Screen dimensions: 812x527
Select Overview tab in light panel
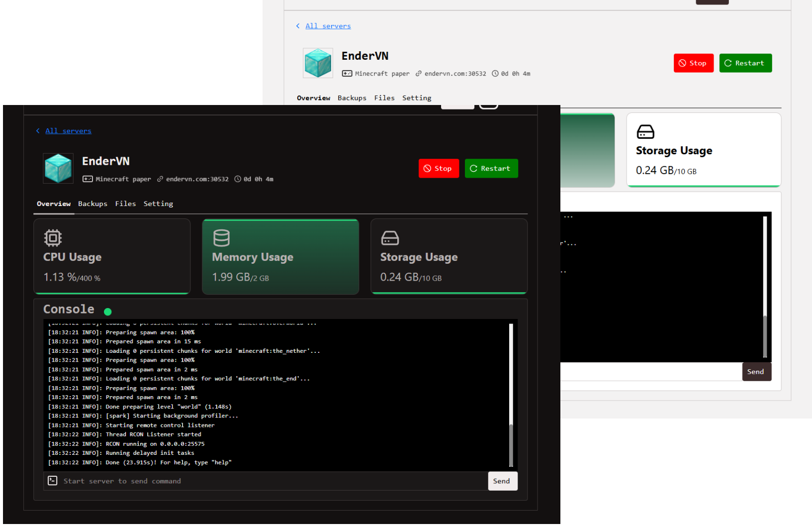pos(313,98)
